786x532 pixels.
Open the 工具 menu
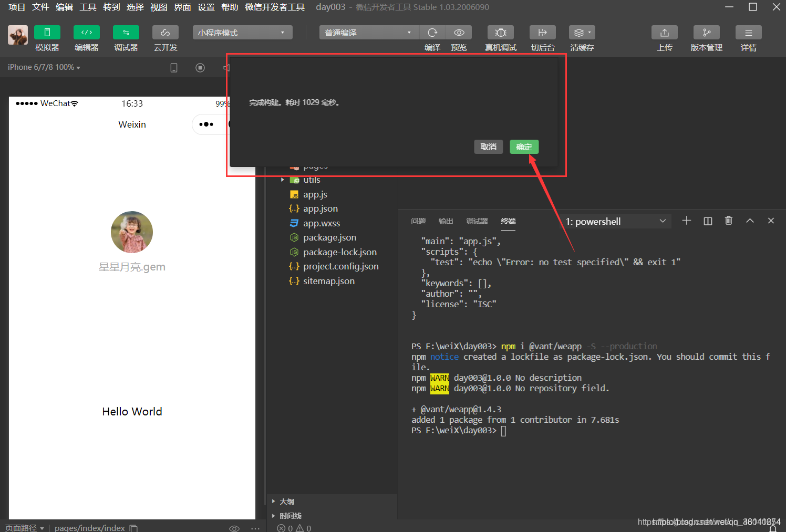pyautogui.click(x=88, y=7)
